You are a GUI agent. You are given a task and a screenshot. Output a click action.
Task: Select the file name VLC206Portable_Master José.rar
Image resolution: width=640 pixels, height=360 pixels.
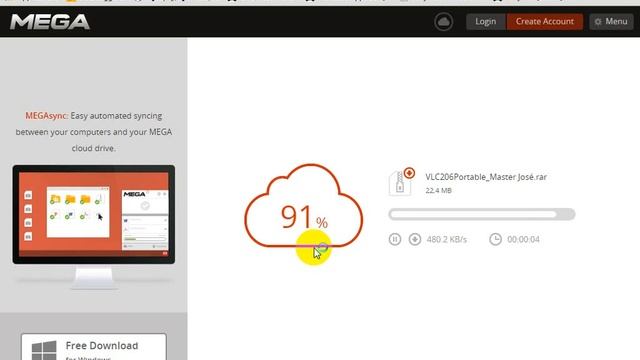point(486,177)
